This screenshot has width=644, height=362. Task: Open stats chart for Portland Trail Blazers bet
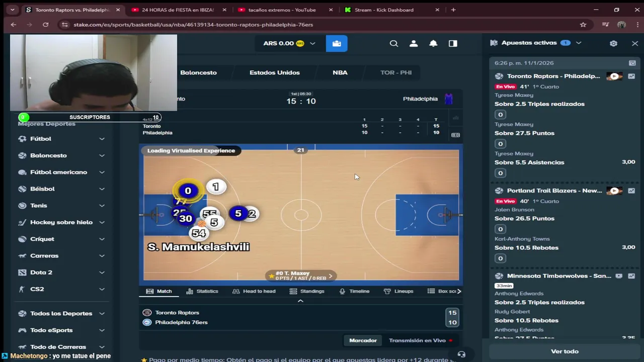[x=631, y=191]
